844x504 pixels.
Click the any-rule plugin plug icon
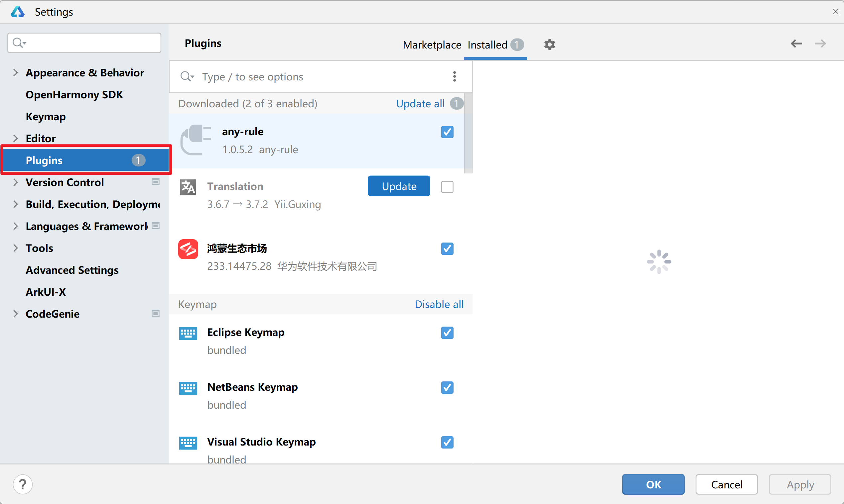(x=196, y=140)
